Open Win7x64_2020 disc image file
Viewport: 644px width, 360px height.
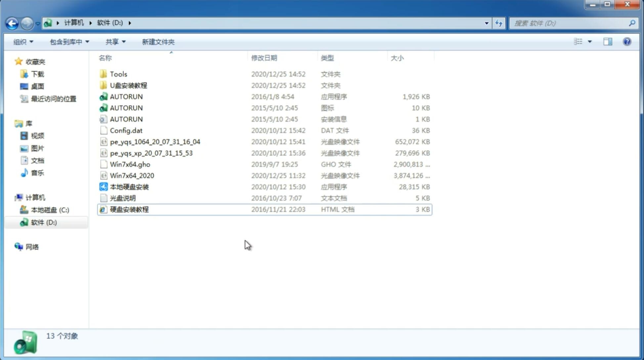[x=132, y=176]
